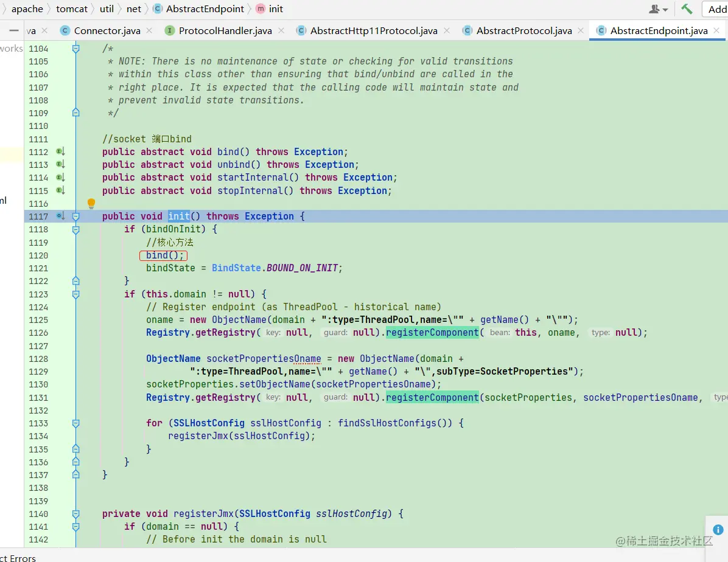Click implemented-method gutter icon on line 1113
Viewport: 728px width, 562px height.
[60, 164]
